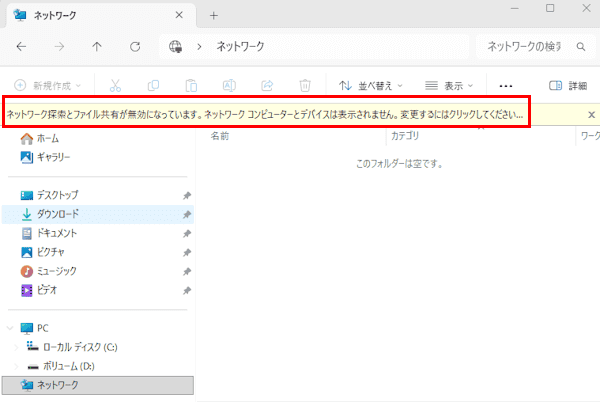
Task: Toggle the 詳細 details pane
Action: pyautogui.click(x=568, y=86)
